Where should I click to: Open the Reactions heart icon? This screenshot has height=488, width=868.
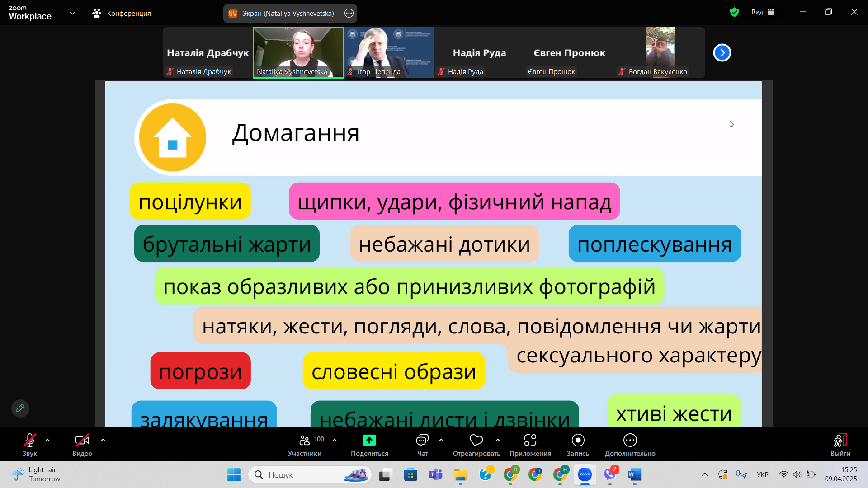tap(476, 440)
